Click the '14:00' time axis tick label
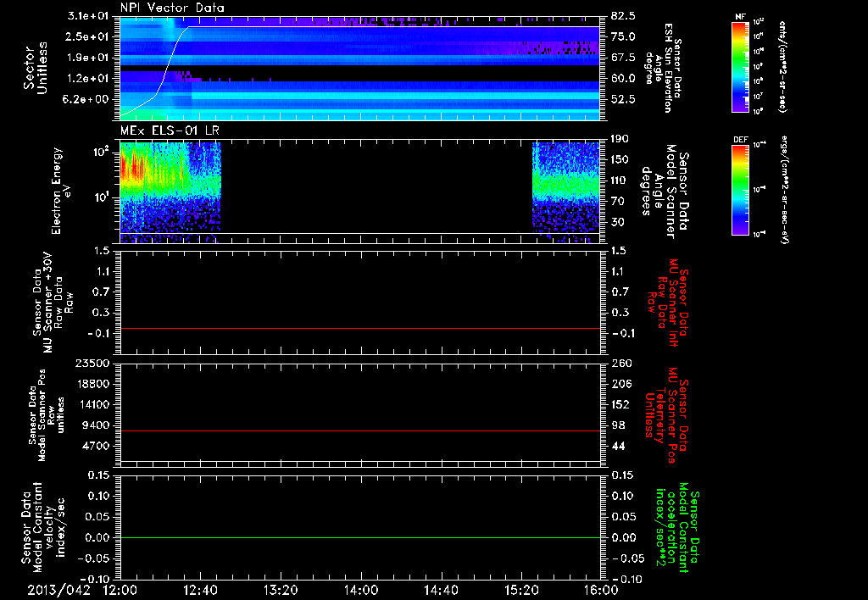Screen dimensions: 868x600 361,590
